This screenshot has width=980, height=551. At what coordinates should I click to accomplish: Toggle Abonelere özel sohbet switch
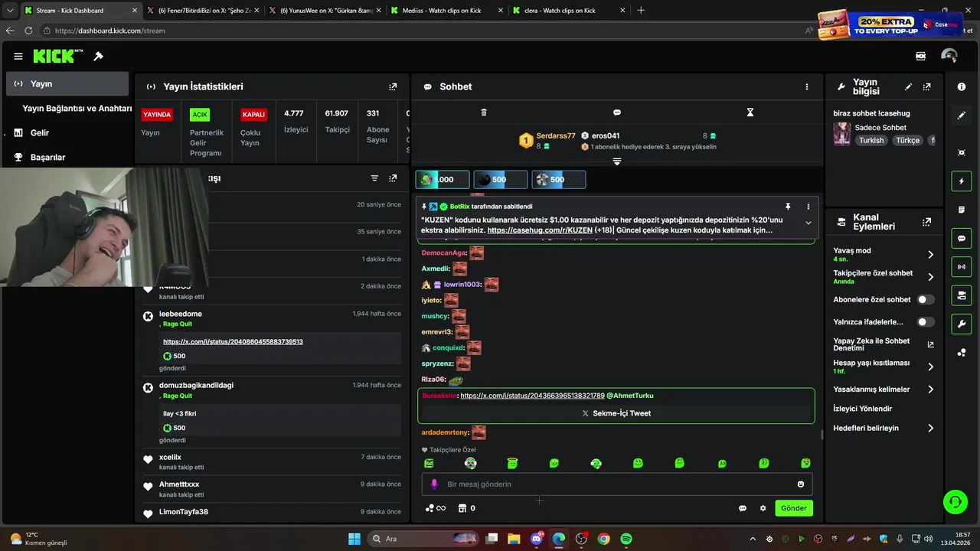click(x=926, y=300)
